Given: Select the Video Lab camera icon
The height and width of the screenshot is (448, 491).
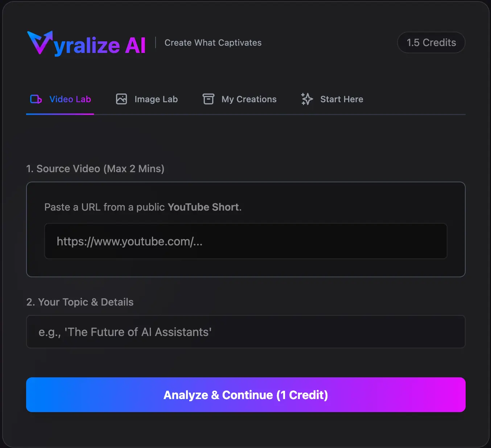Looking at the screenshot, I should [x=36, y=99].
